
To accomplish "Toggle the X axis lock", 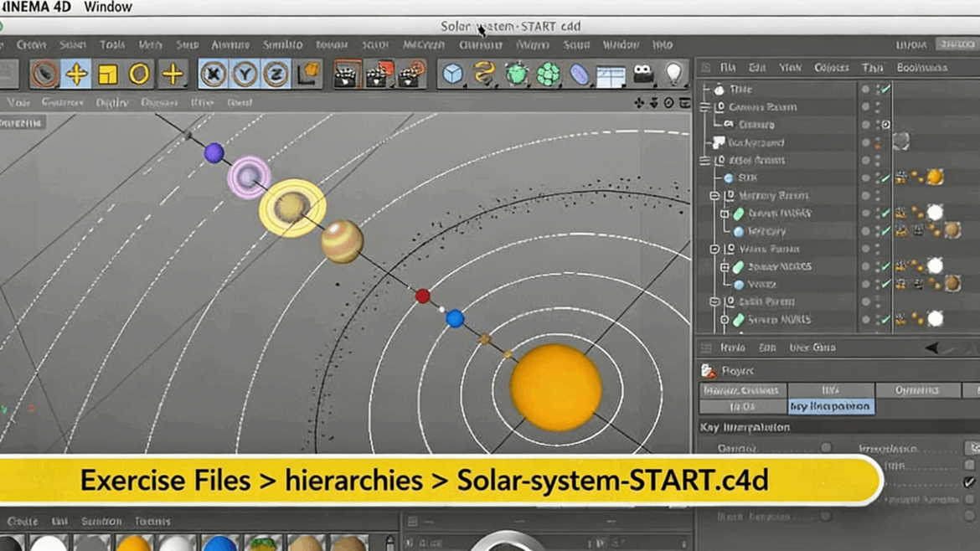I will click(x=214, y=75).
